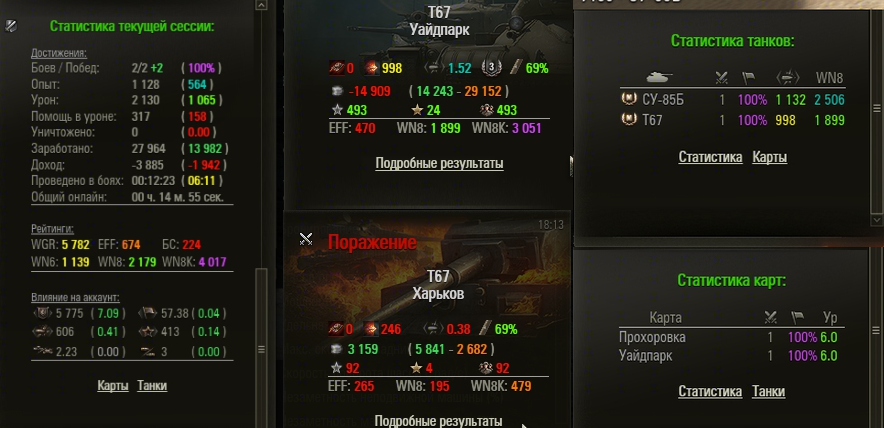Select the Прохоровка row in map statistics

pos(731,338)
